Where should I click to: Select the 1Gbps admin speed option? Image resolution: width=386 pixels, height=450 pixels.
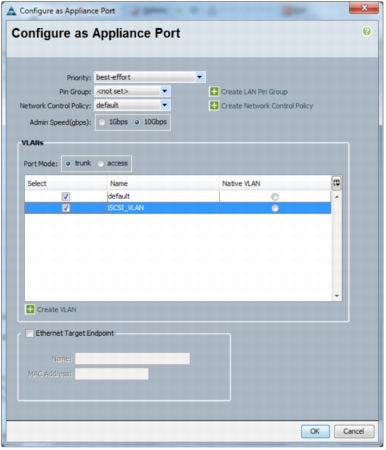[x=102, y=122]
